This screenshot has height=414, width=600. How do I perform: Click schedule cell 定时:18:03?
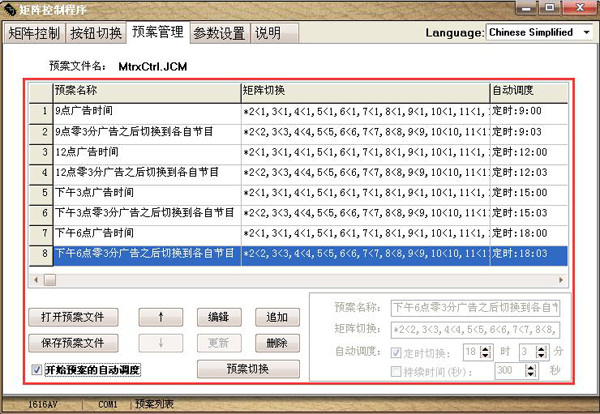coord(529,254)
